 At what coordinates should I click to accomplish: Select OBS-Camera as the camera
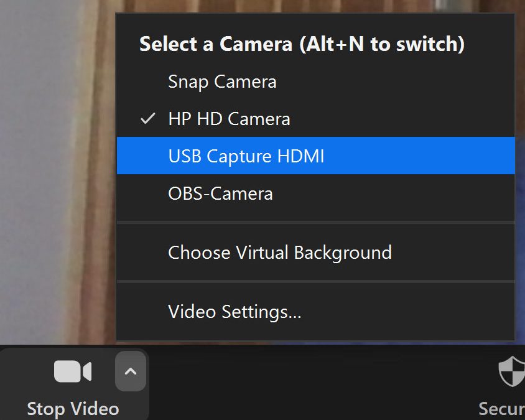(220, 194)
